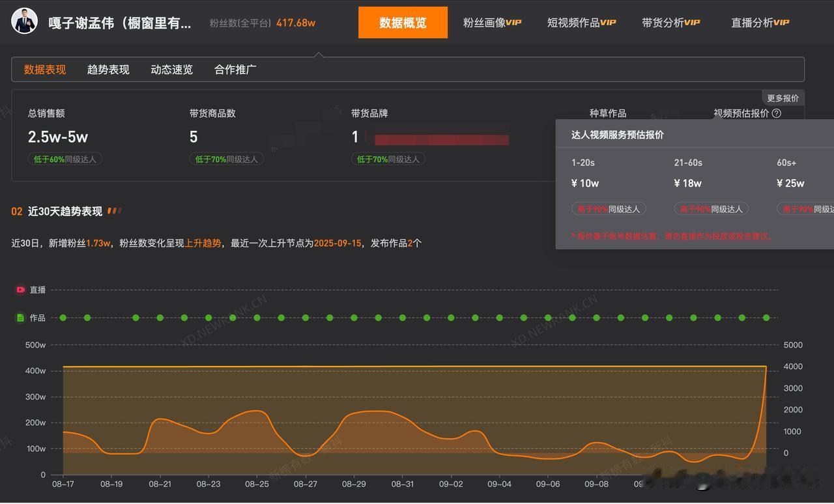Click the 视频预估报价 label
The width and height of the screenshot is (834, 504).
(741, 113)
